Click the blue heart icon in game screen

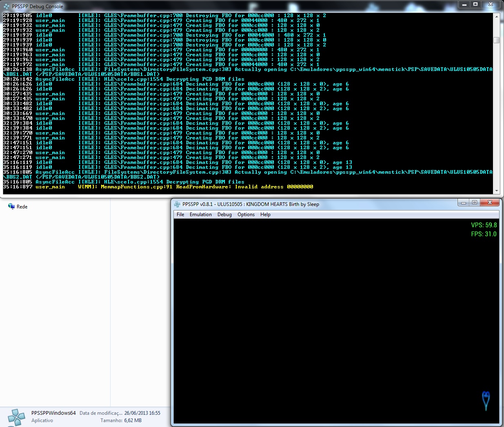[x=486, y=400]
